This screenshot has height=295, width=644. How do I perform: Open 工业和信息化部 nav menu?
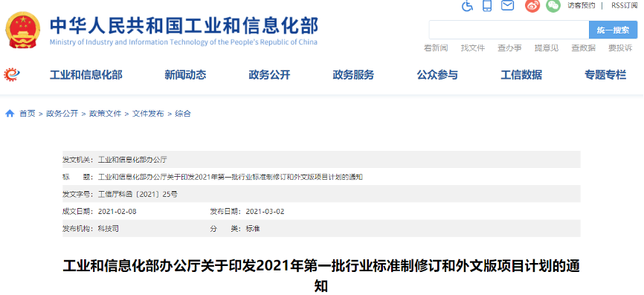(x=86, y=75)
